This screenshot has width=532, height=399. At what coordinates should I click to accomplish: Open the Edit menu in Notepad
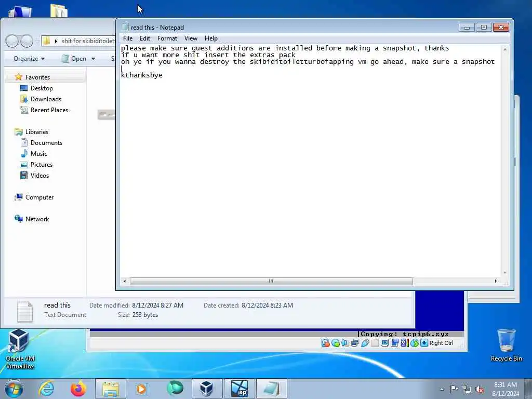click(145, 38)
